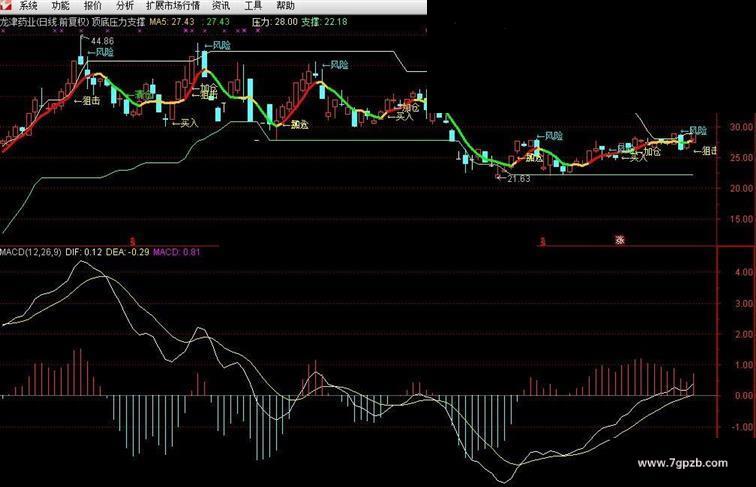Click the -1.00 MACD axis label
Image resolution: width=756 pixels, height=487 pixels.
pos(742,427)
